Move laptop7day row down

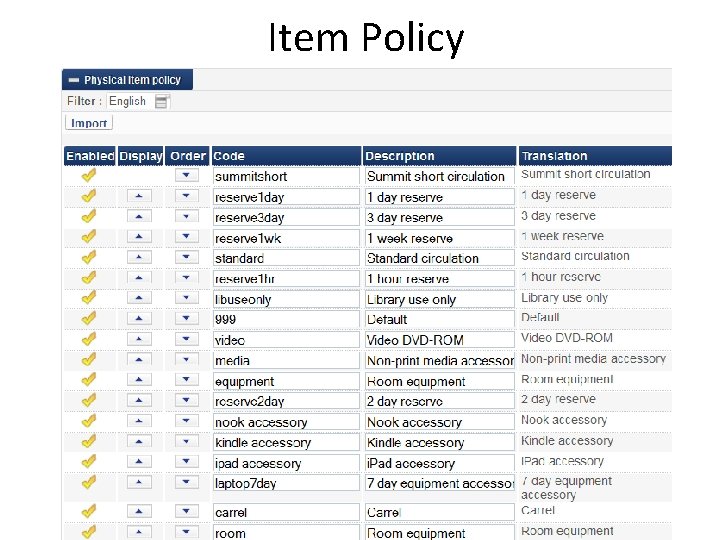click(186, 482)
